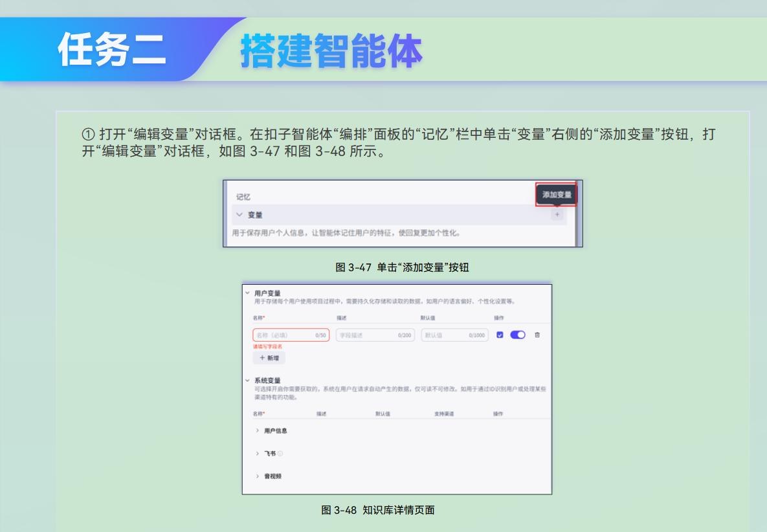Viewport: 767px width, 532px height.
Task: Expand the 飞书 system variable group
Action: pos(258,453)
